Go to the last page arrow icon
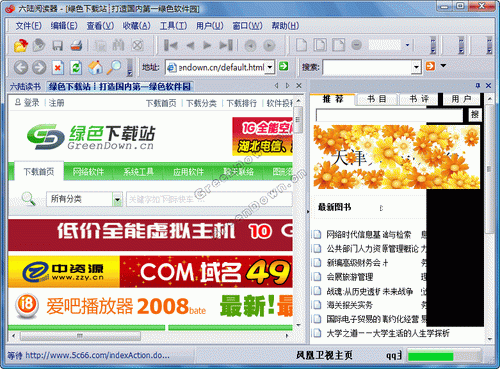Screen dimensions: 500x369 point(226,45)
